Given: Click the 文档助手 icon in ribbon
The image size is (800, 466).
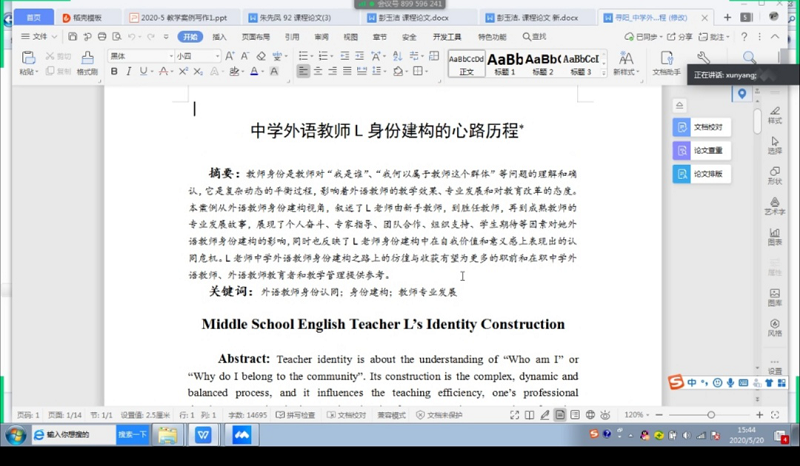Looking at the screenshot, I should (x=666, y=62).
